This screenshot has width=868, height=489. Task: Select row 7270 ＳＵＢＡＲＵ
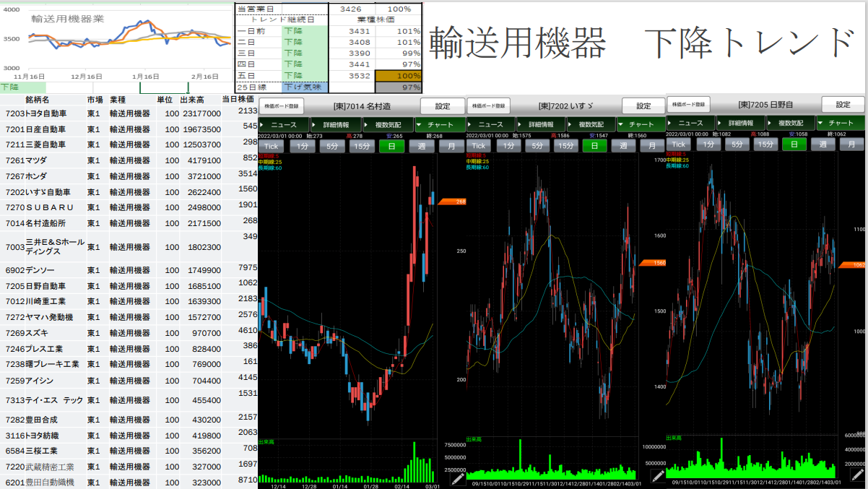coord(129,207)
